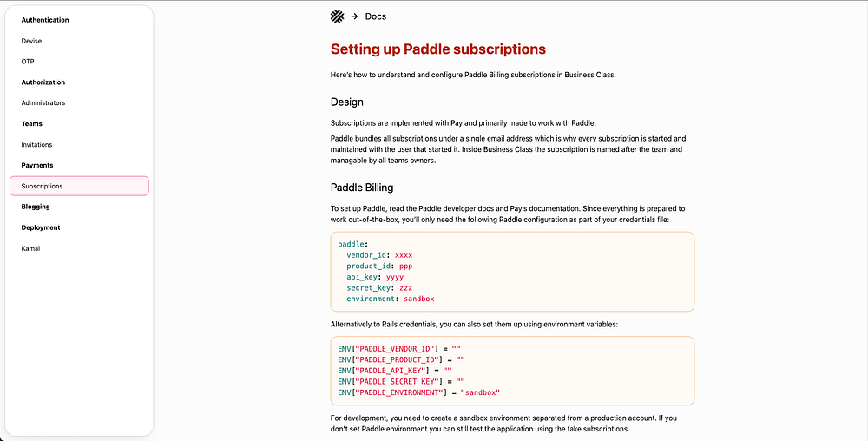This screenshot has height=441, width=868.
Task: Click the Payments section heading
Action: (x=37, y=165)
